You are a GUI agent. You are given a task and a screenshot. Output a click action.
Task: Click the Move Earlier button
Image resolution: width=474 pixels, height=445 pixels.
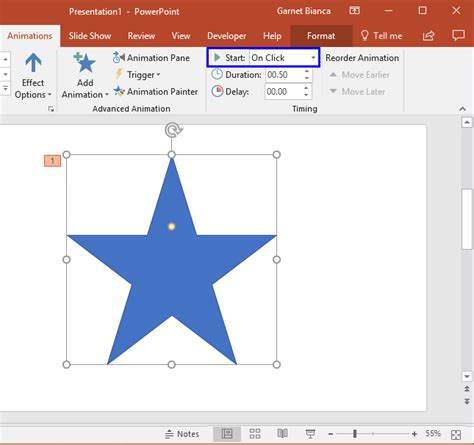point(359,75)
